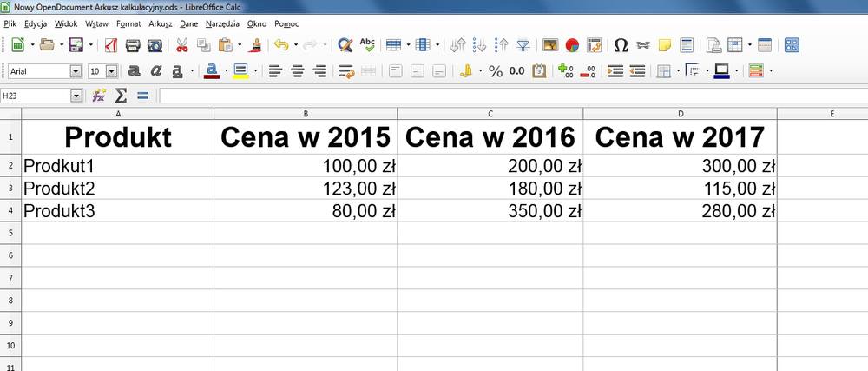Open the Name Box dropdown arrow
The image size is (868, 371).
[76, 96]
